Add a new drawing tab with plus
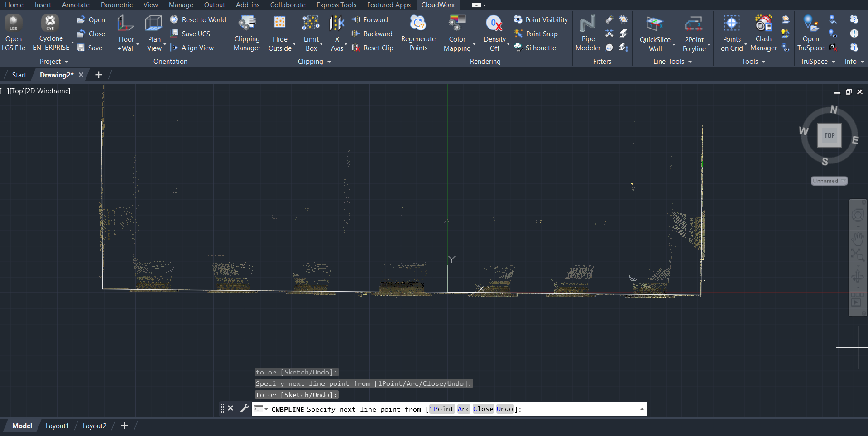Screen dimensions: 868x436 coord(99,75)
